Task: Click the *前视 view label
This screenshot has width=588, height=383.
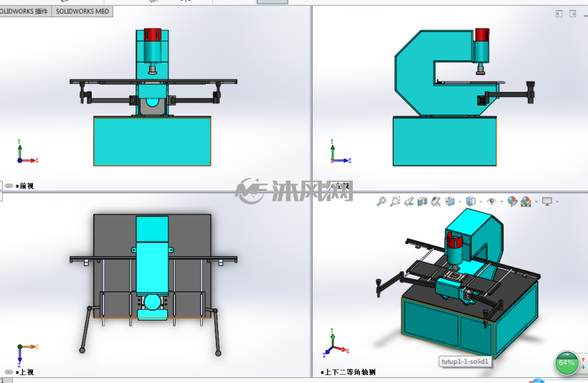Action: 25,186
